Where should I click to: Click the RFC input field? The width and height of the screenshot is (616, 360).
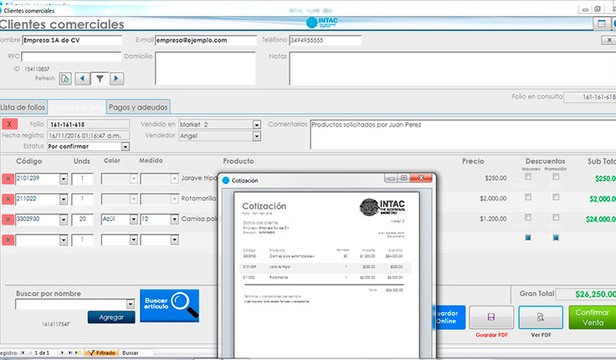pos(72,57)
